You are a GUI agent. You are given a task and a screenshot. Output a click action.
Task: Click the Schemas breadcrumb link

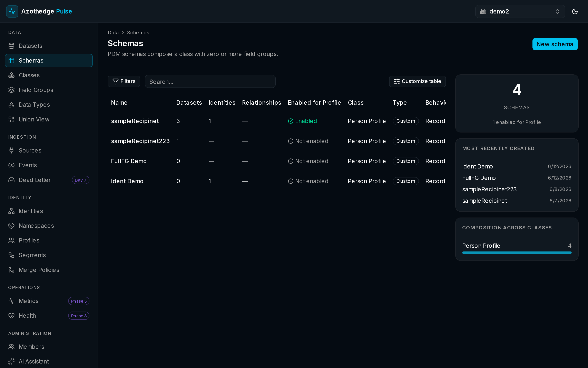(x=138, y=33)
